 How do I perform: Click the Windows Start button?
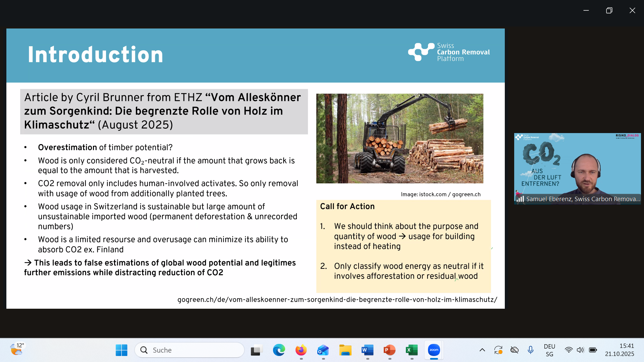pyautogui.click(x=121, y=350)
